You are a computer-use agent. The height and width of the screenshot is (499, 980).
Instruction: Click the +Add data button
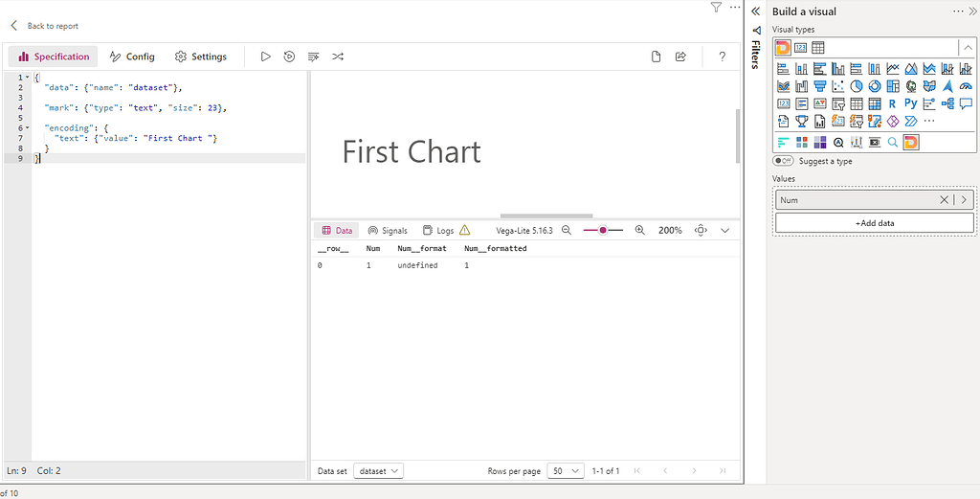875,222
